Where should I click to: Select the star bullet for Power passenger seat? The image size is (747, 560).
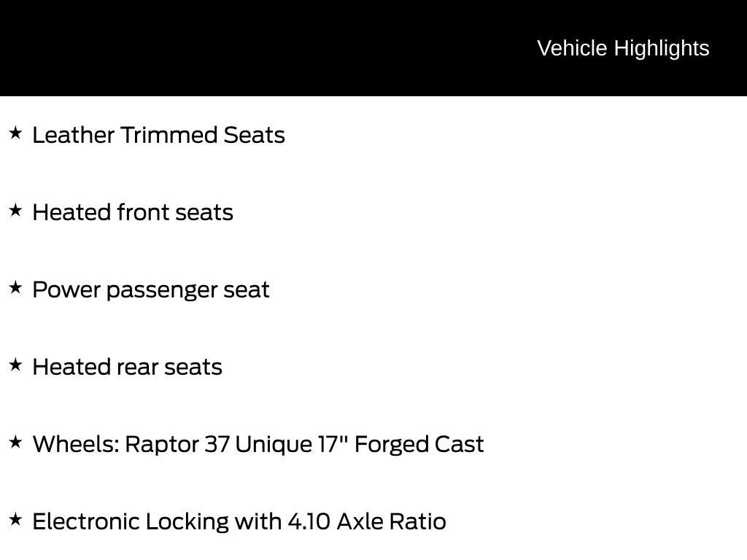[x=16, y=288]
